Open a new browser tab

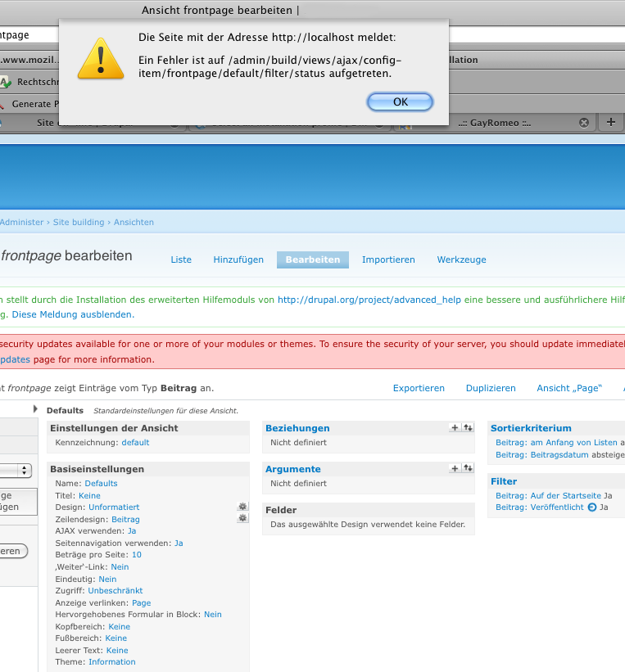(x=610, y=122)
